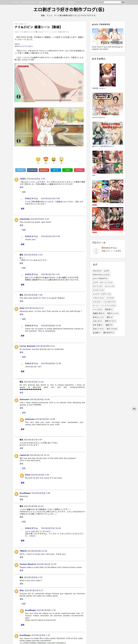This screenshot has width=138, height=644.
Task: Share the post via the LINE button
Action: pyautogui.click(x=67, y=170)
